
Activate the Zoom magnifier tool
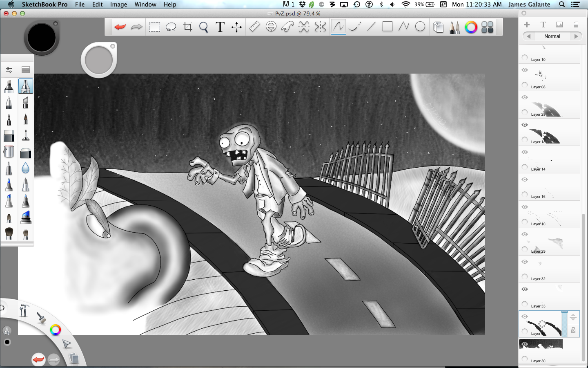(203, 27)
